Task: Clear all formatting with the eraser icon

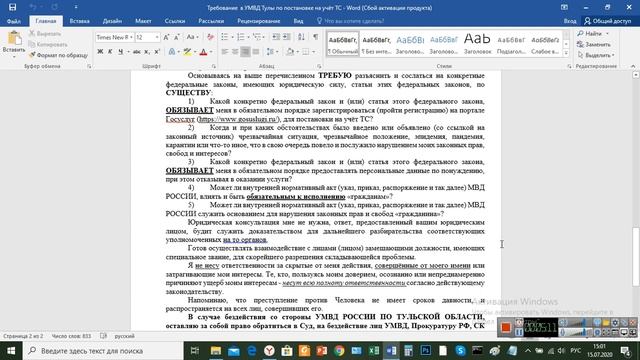Action: [210, 37]
